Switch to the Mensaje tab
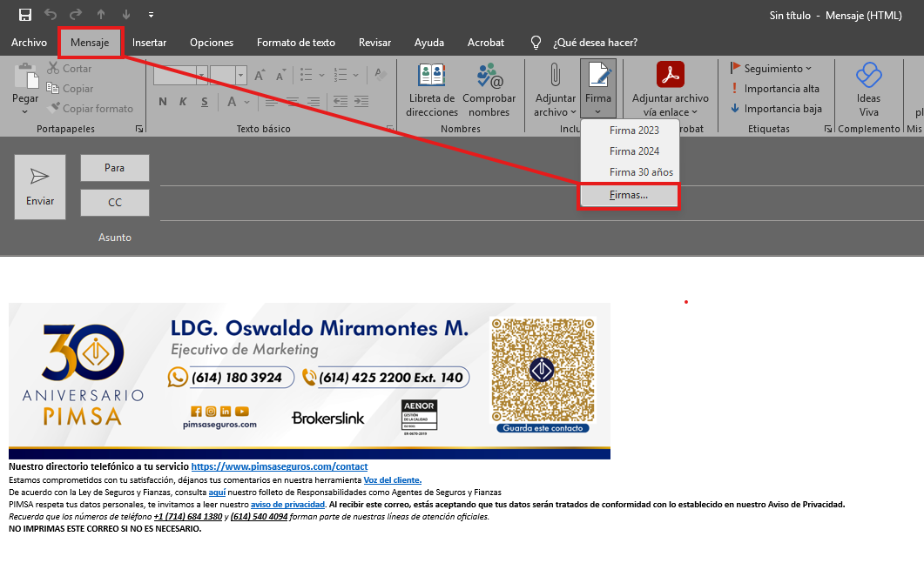 pyautogui.click(x=90, y=43)
